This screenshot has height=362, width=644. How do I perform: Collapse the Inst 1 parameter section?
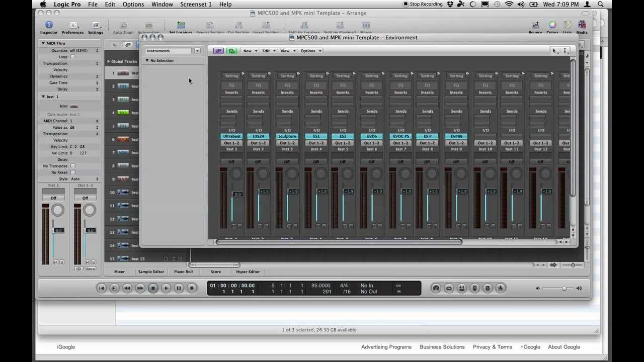pos(43,97)
